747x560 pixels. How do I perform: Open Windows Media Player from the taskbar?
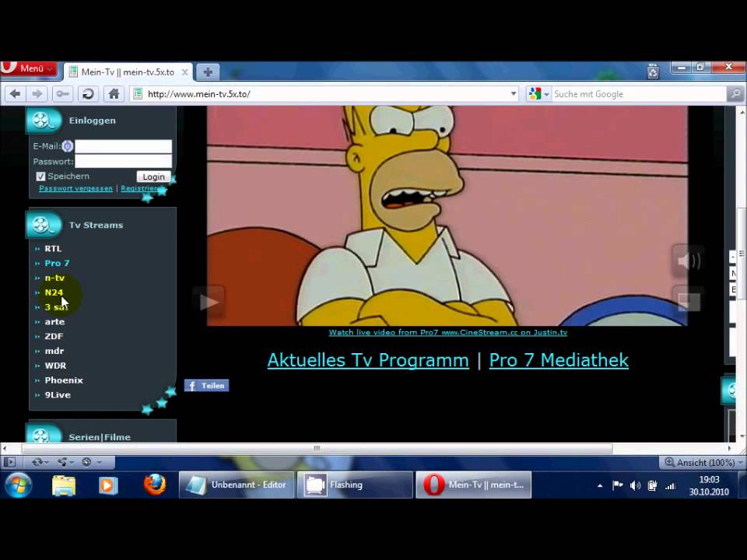click(107, 485)
